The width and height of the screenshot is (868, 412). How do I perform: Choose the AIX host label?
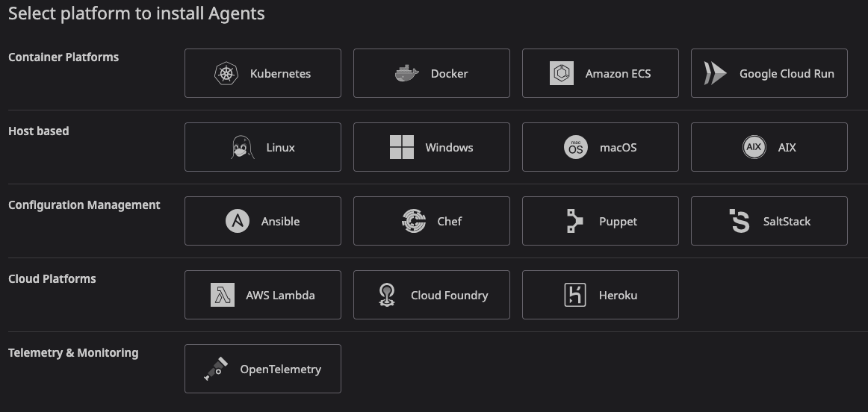click(787, 148)
